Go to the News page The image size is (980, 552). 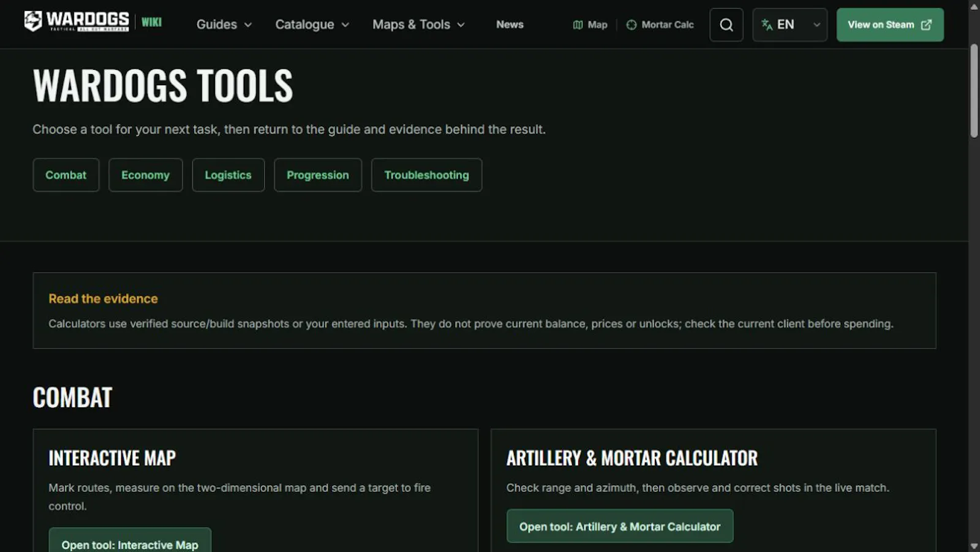tap(510, 25)
